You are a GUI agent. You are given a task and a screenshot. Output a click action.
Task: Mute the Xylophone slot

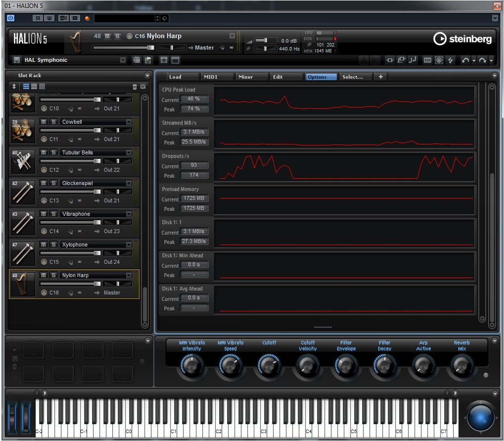point(44,245)
